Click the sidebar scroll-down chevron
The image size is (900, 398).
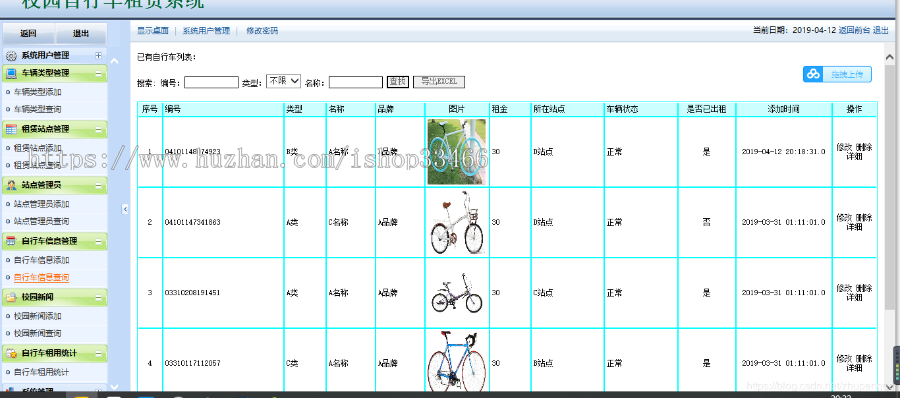[114, 387]
